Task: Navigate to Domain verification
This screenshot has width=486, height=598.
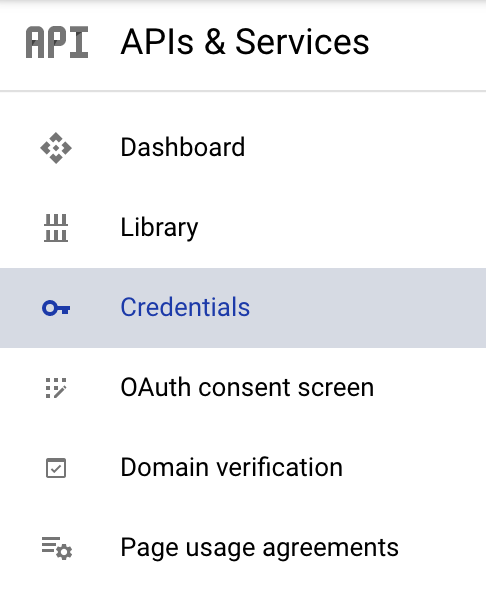Action: coord(243,468)
